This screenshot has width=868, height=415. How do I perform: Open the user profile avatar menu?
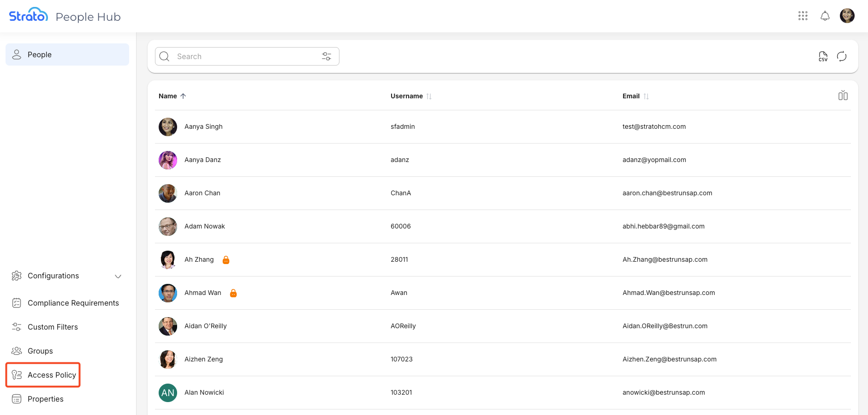(x=847, y=16)
